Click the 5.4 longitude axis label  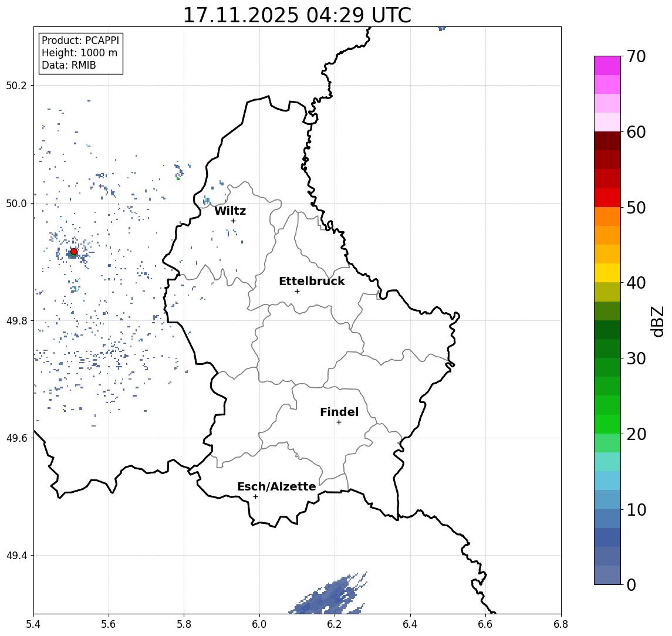tap(33, 624)
